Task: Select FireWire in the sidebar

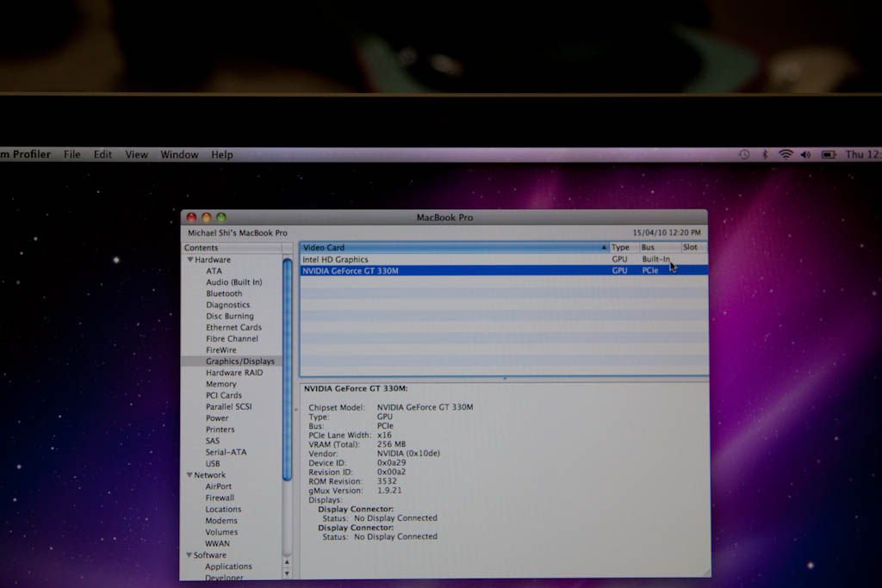Action: coord(221,350)
